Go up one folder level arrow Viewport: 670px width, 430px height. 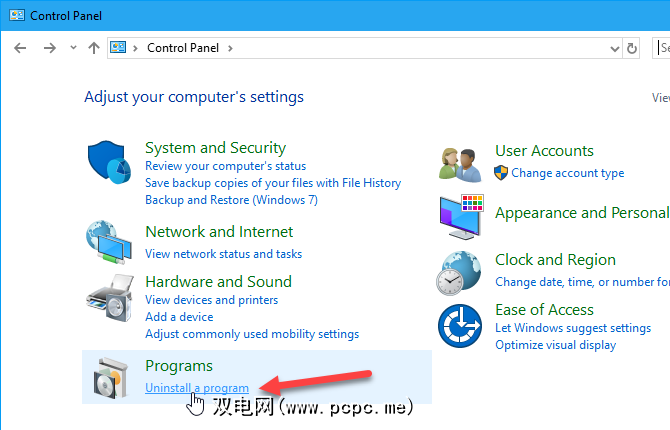[94, 48]
